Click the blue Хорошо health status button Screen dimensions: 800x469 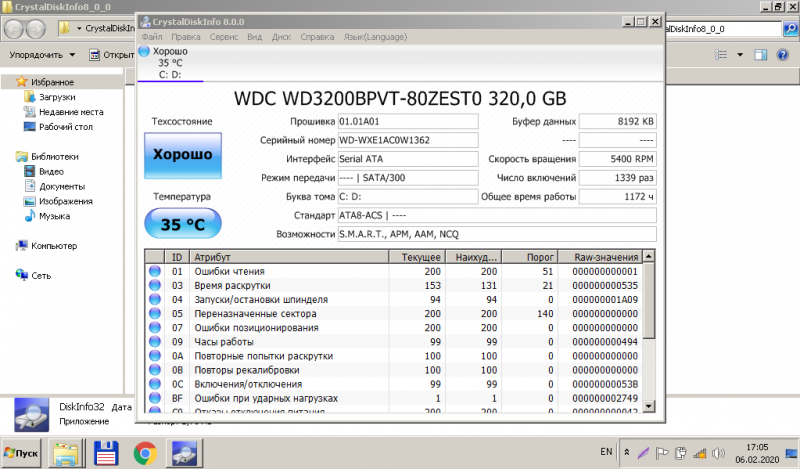coord(183,155)
